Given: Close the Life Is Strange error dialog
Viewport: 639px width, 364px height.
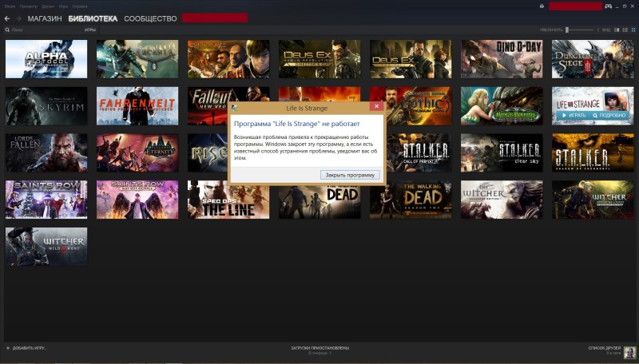Looking at the screenshot, I should pos(376,106).
